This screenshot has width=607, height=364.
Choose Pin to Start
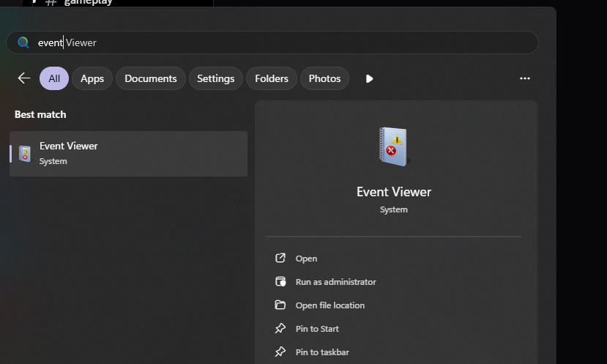(317, 329)
